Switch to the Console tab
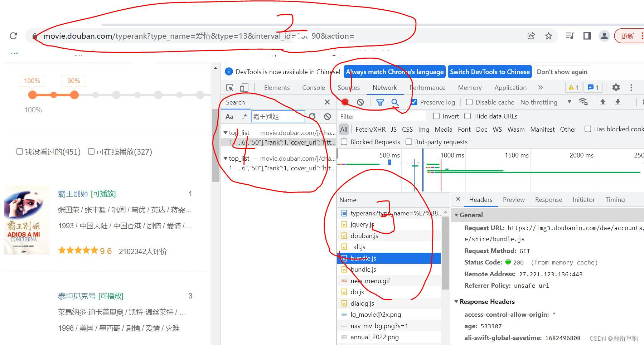Screen dimensions: 644x345 click(x=314, y=88)
